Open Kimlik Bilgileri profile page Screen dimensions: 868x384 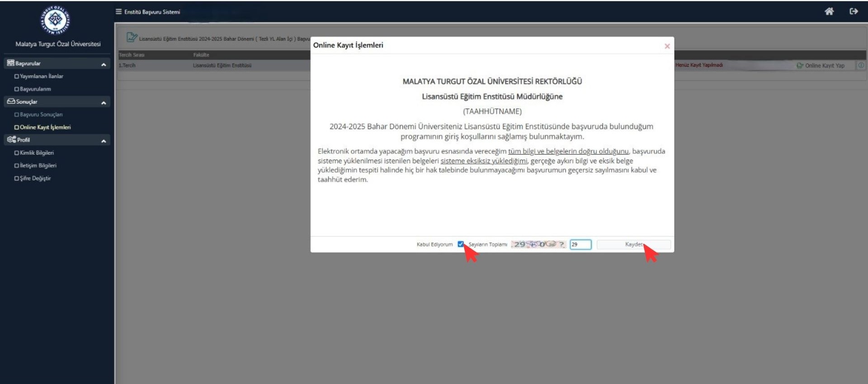[37, 153]
